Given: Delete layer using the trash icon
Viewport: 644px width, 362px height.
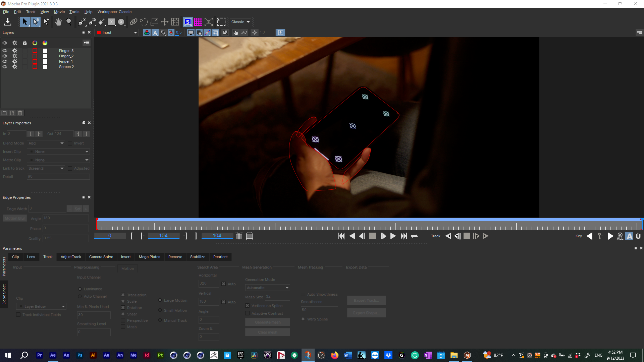Looking at the screenshot, I should 20,113.
